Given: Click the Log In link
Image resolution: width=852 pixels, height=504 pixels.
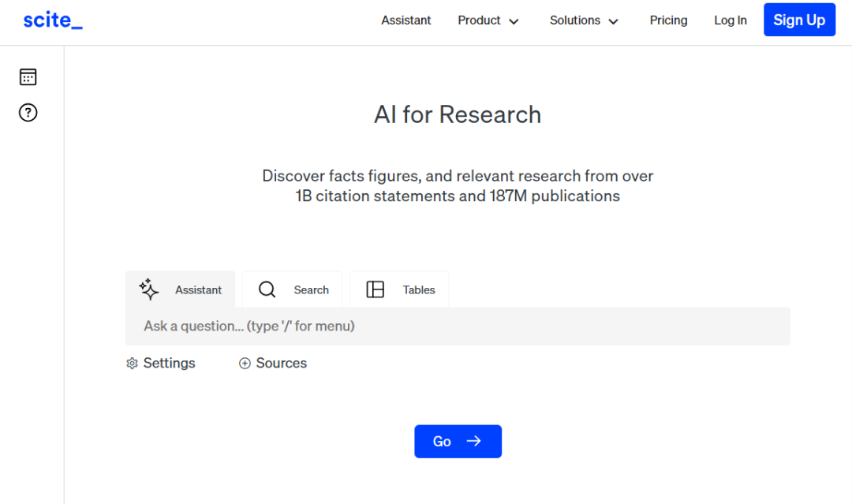Looking at the screenshot, I should (731, 21).
